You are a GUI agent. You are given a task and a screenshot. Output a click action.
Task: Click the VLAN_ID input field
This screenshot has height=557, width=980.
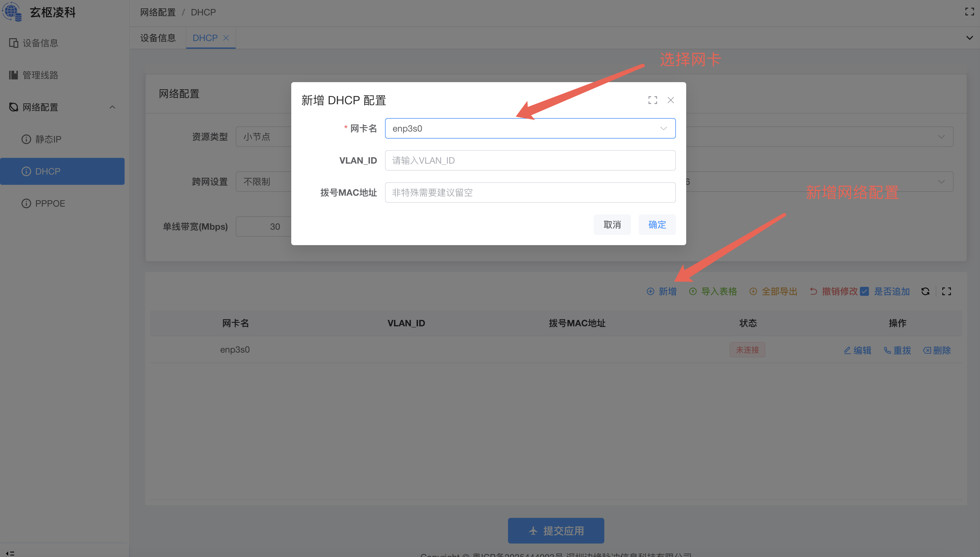pos(530,161)
